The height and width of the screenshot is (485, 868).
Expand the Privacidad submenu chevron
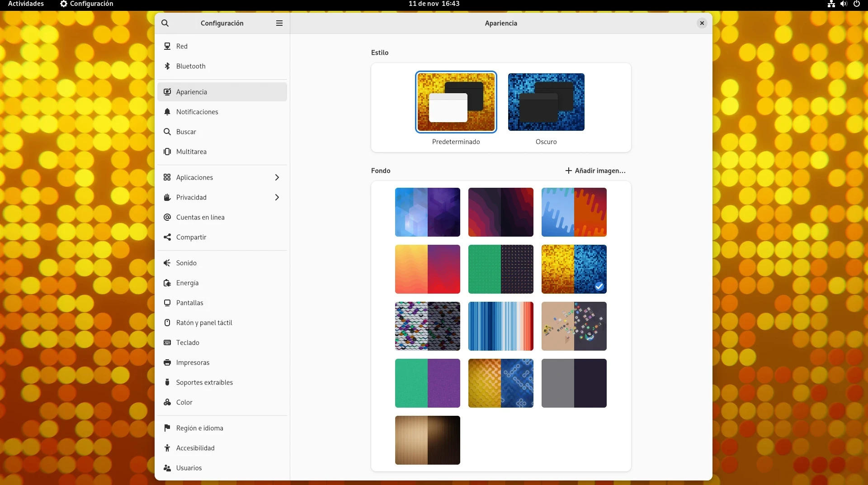(277, 197)
